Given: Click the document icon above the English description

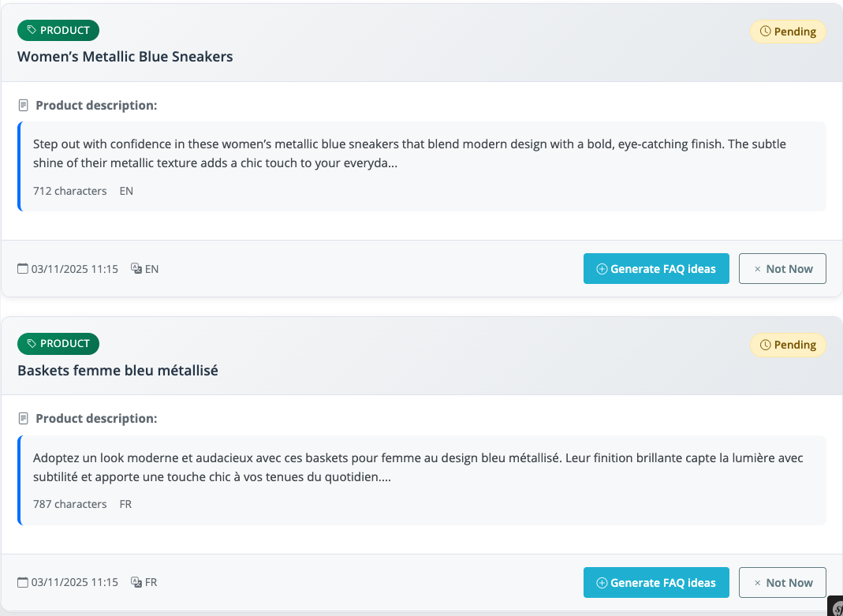Looking at the screenshot, I should tap(24, 106).
